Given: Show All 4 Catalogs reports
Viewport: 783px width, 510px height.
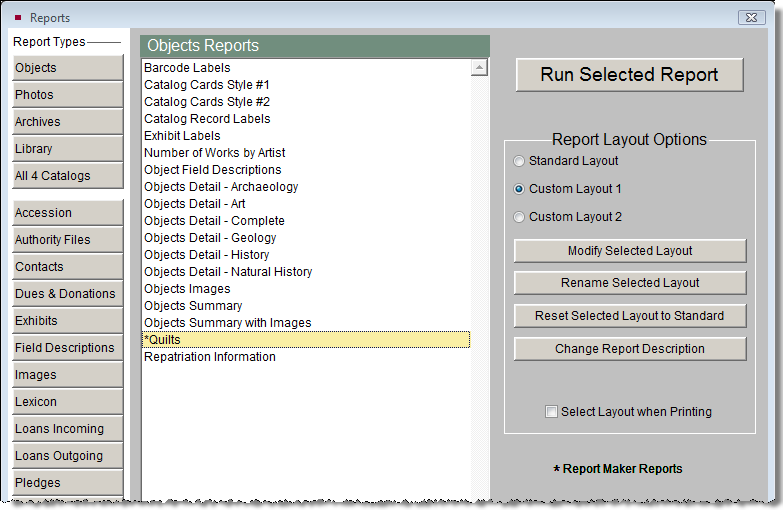Looking at the screenshot, I should coord(67,176).
